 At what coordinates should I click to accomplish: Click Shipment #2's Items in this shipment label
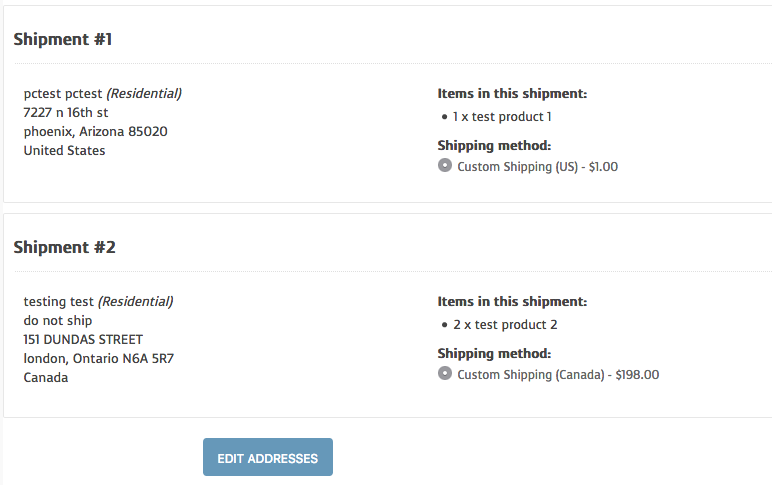[512, 302]
